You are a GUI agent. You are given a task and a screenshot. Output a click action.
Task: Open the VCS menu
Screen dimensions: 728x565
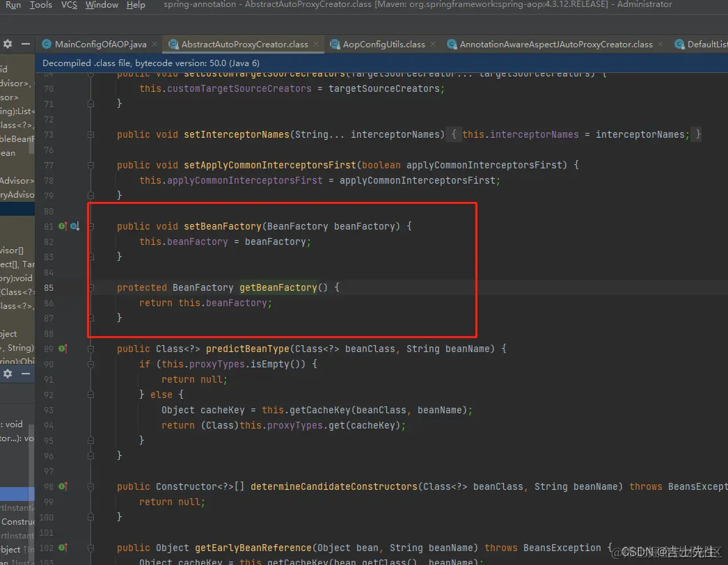[x=69, y=5]
